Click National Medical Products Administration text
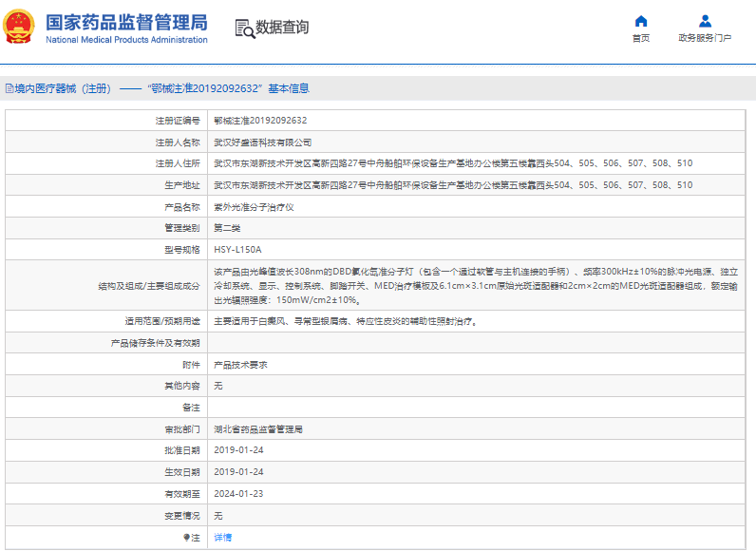This screenshot has height=551, width=756. tap(127, 40)
